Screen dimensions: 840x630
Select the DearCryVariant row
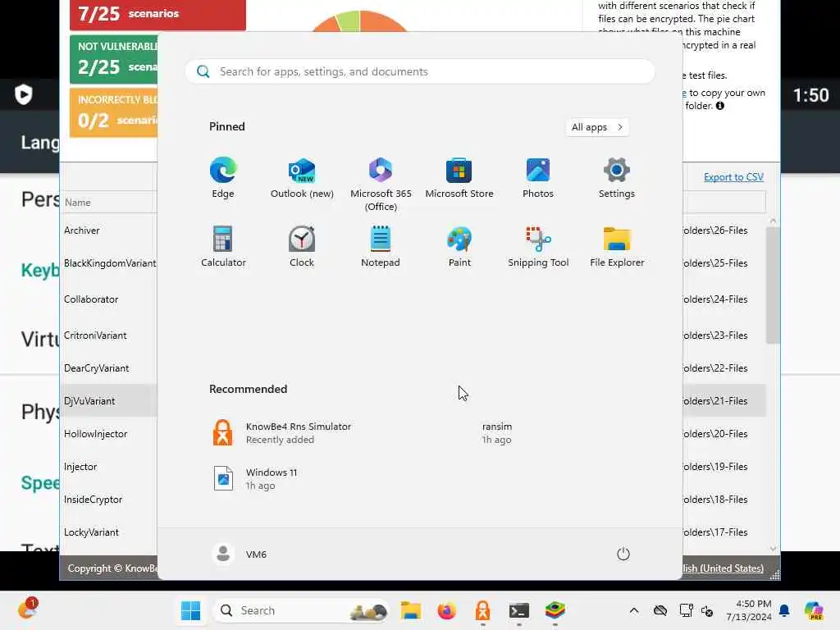point(97,368)
